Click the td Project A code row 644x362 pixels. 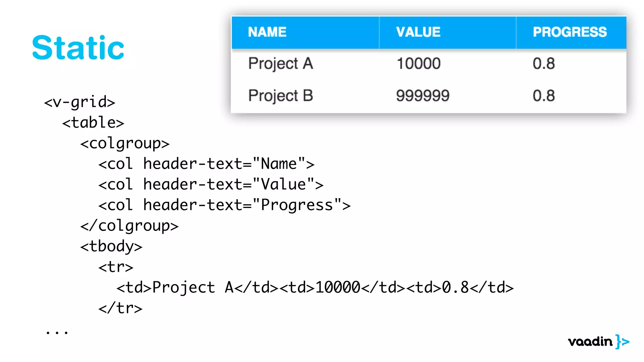(315, 288)
